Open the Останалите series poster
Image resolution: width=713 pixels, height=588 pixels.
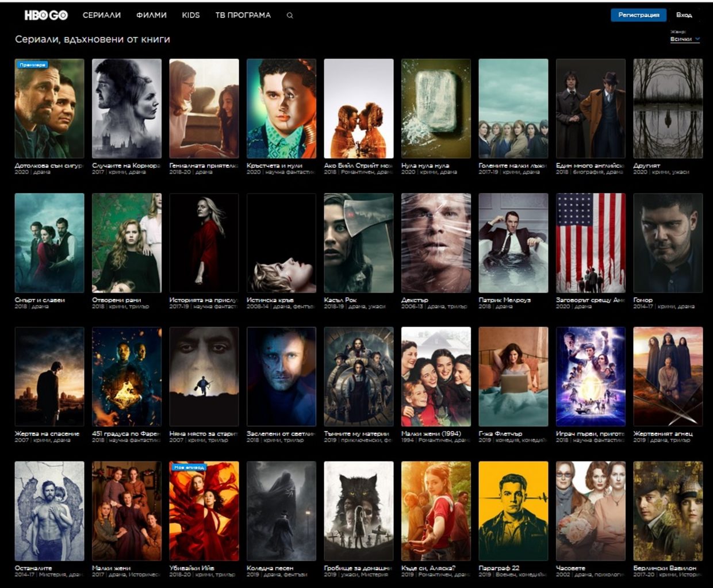[49, 510]
